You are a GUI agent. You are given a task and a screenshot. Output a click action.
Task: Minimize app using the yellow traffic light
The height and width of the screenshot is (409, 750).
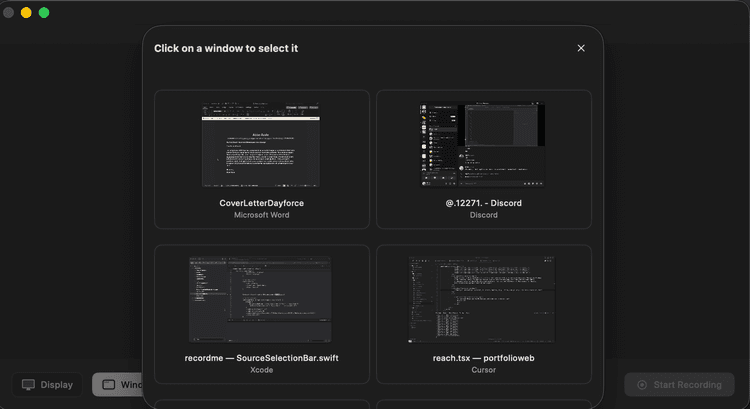26,13
